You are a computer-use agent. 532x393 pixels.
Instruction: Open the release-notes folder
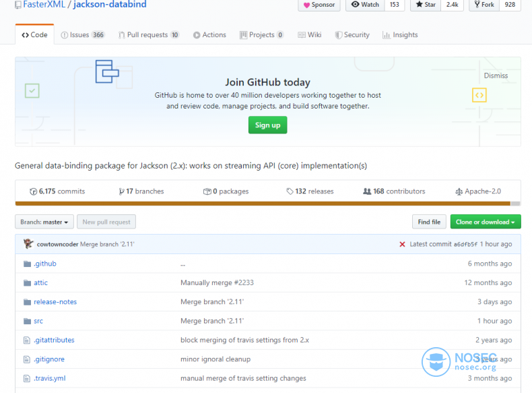tap(55, 301)
